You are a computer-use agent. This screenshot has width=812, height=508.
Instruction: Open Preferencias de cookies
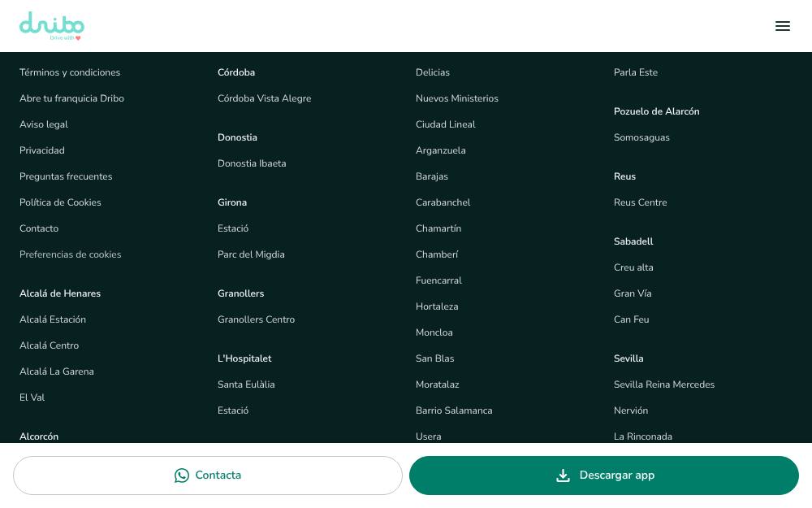(71, 254)
